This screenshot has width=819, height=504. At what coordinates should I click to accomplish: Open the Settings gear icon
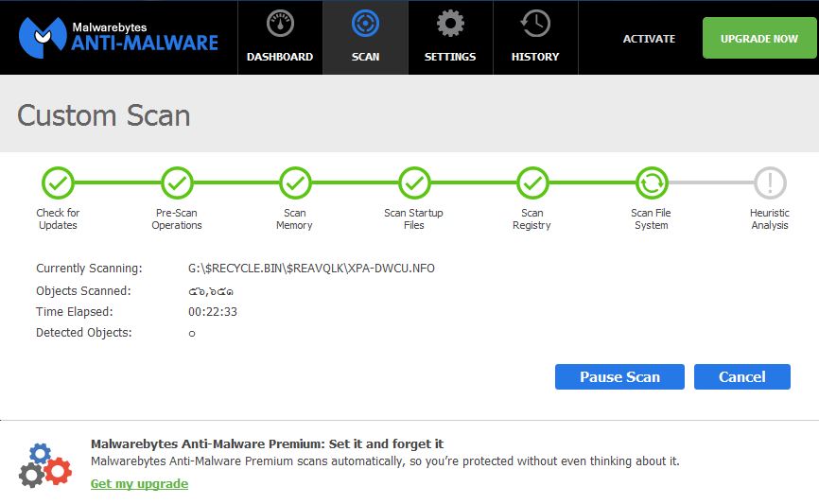pos(450,24)
